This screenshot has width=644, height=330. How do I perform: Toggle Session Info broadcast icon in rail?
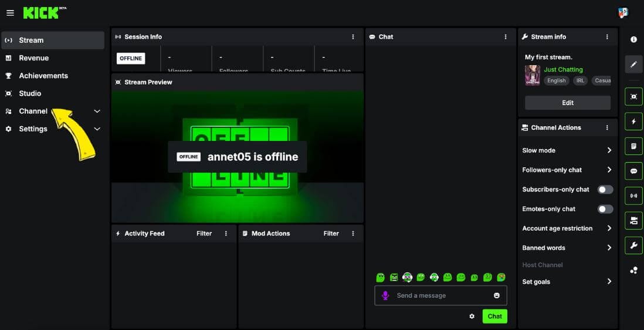point(633,196)
